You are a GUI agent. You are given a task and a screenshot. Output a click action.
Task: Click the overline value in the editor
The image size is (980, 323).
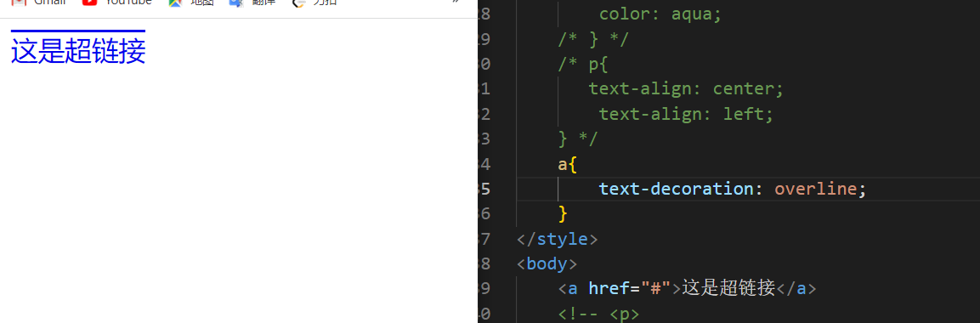pos(816,189)
